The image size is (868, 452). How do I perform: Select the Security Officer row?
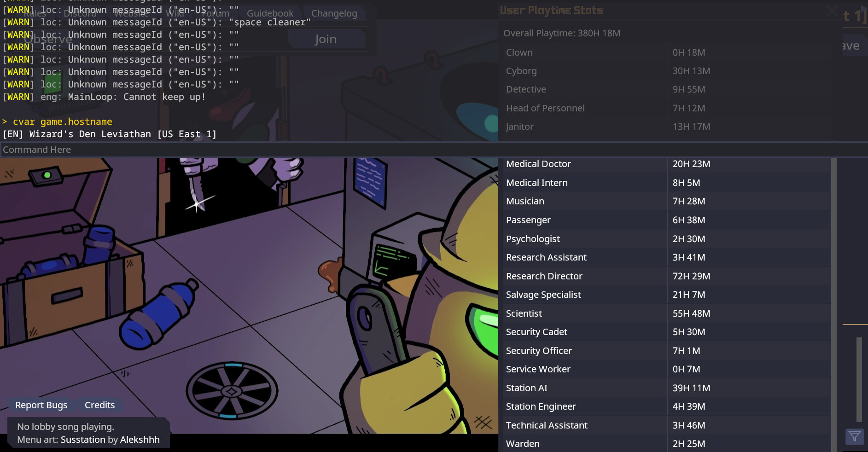(666, 351)
